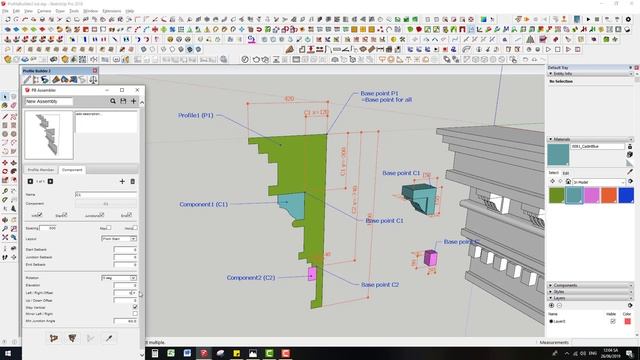The height and width of the screenshot is (360, 640).
Task: Click the scales icon in Profile Builder toolbar
Action: [x=93, y=80]
